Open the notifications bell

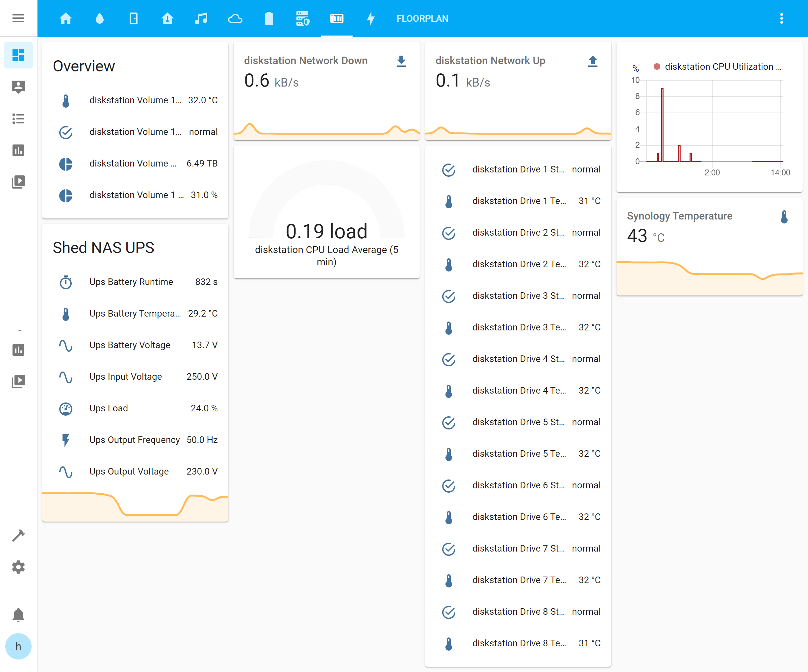pos(18,615)
